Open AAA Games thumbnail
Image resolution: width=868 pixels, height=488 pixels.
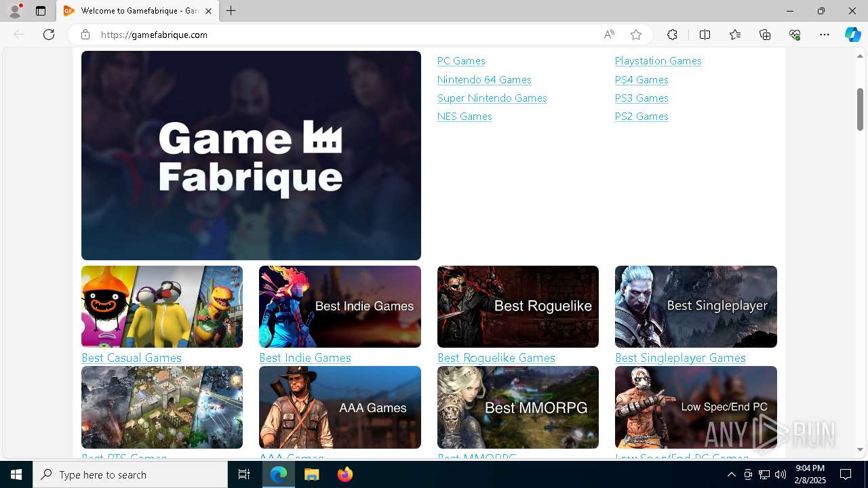(340, 407)
